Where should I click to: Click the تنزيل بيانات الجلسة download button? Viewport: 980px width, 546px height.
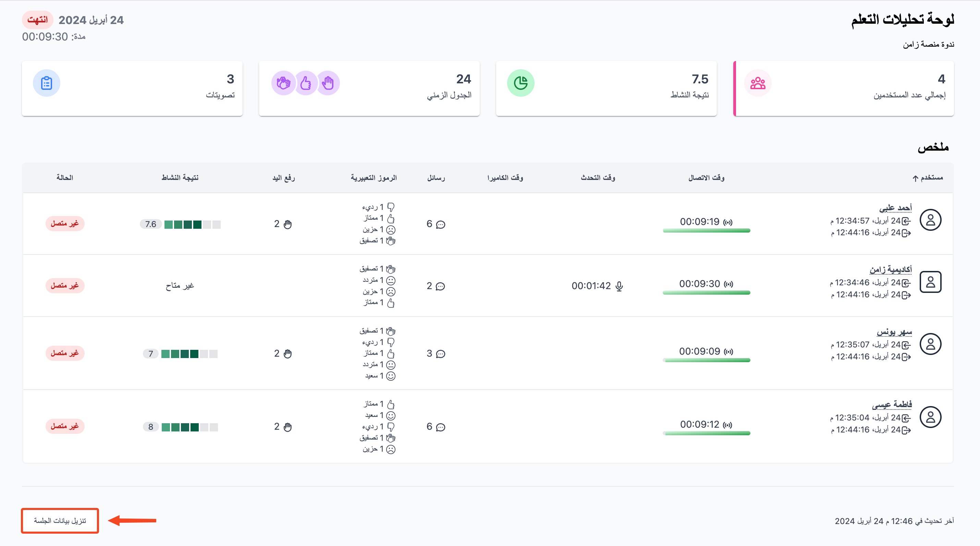60,521
